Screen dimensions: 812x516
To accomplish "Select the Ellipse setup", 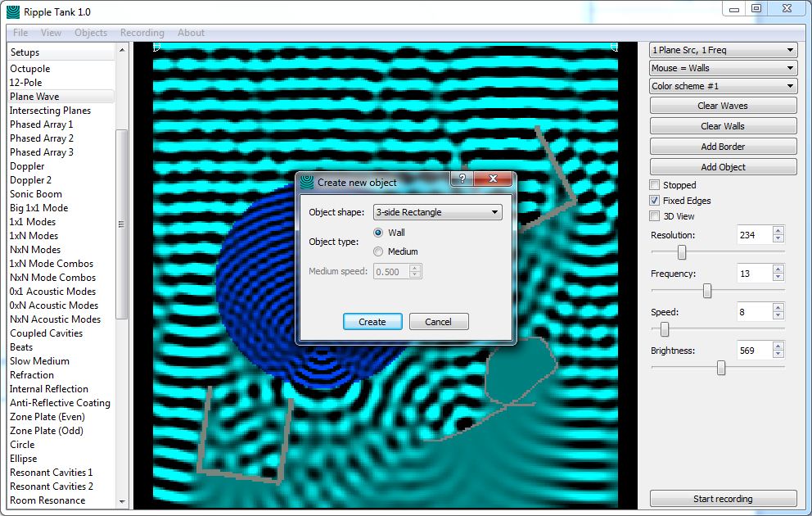I will pos(23,459).
